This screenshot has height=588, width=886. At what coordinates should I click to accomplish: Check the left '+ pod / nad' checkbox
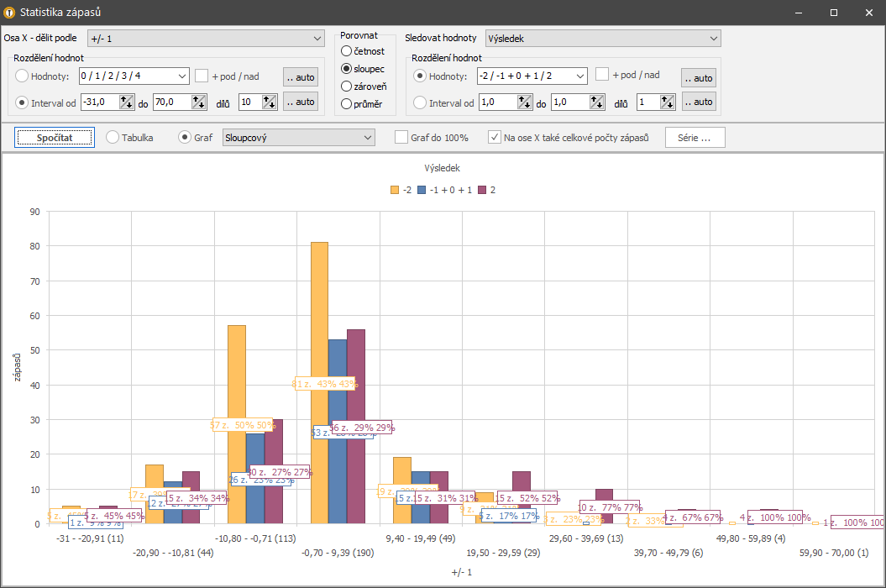(x=202, y=76)
